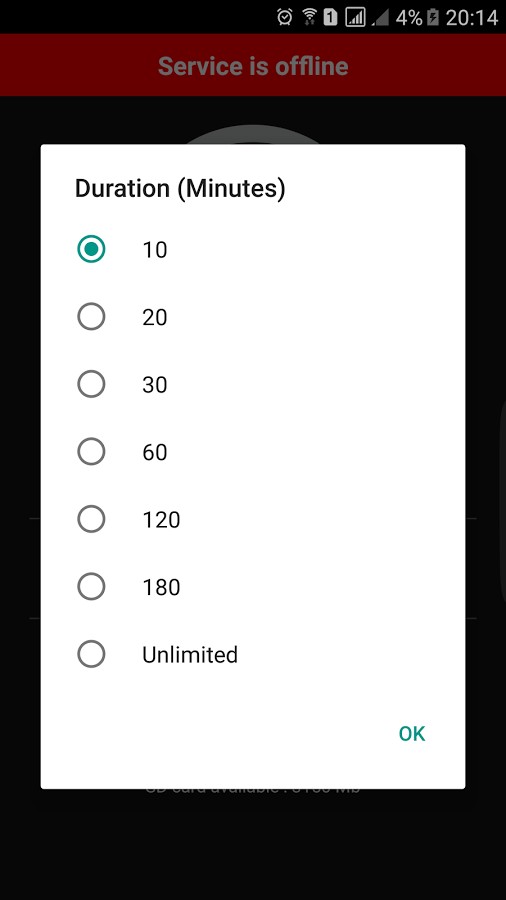The image size is (506, 900).
Task: Select the 10 minutes radio button
Action: click(x=91, y=249)
